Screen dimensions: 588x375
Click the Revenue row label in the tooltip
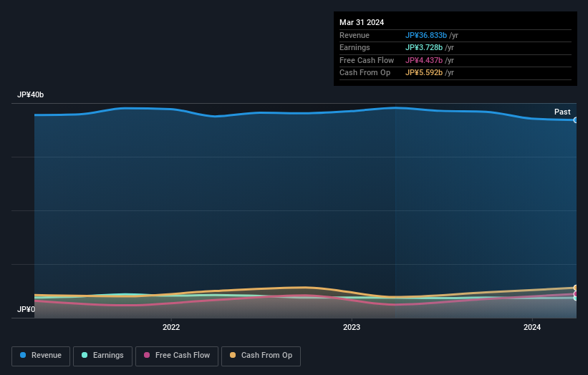pyautogui.click(x=355, y=35)
